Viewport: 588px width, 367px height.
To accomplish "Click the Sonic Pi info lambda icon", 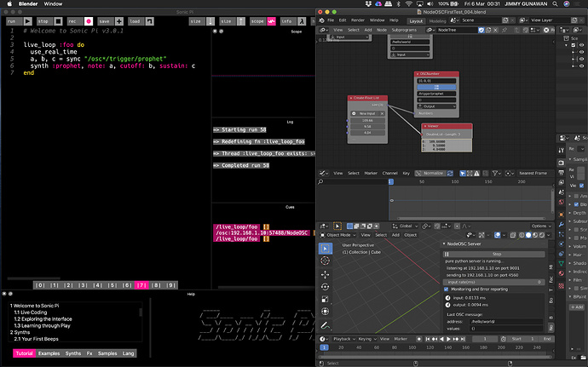I will (x=302, y=21).
